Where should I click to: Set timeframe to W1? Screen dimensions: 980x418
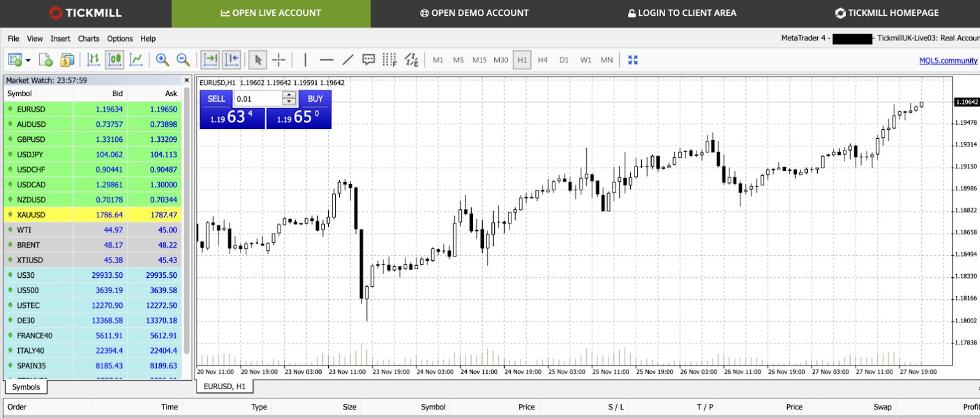(586, 60)
